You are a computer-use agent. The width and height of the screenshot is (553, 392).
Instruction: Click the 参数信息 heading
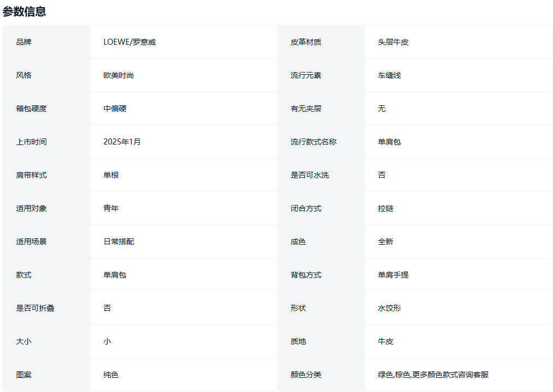pos(24,11)
